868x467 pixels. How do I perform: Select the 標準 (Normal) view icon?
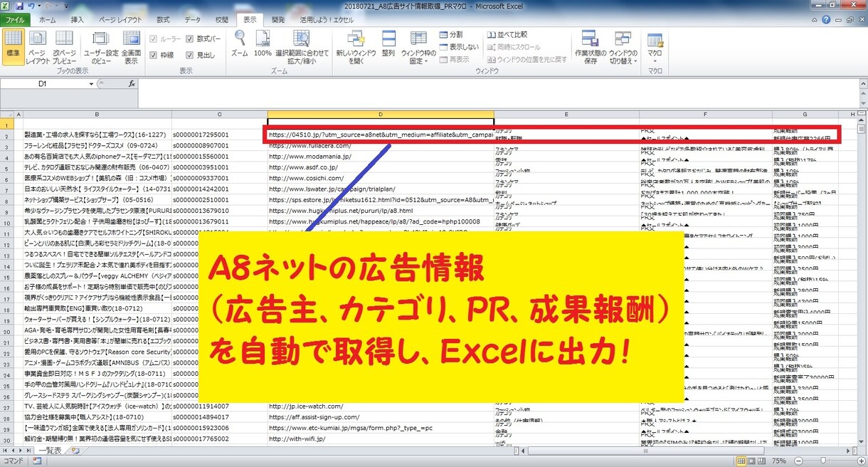pyautogui.click(x=13, y=47)
